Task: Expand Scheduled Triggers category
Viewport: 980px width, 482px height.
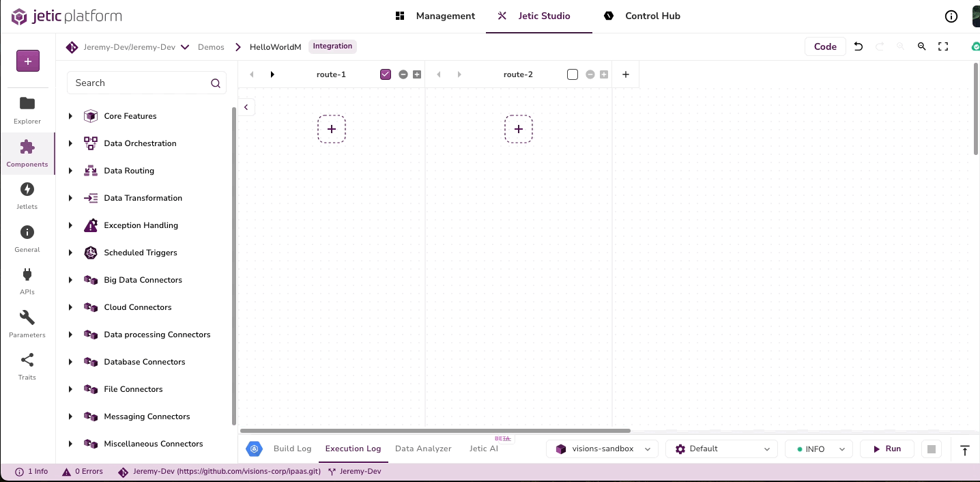Action: pyautogui.click(x=70, y=253)
